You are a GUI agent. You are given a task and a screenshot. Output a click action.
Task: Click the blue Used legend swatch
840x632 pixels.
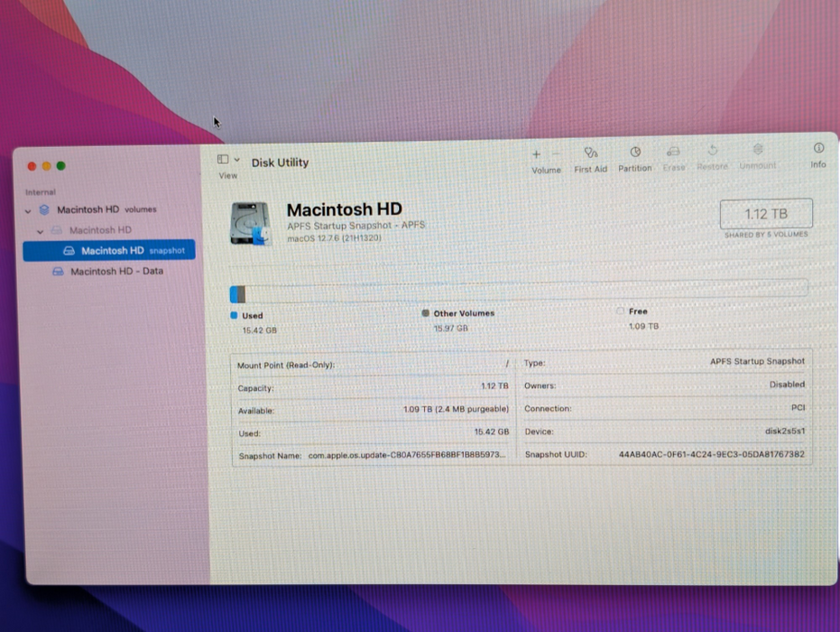(x=234, y=315)
